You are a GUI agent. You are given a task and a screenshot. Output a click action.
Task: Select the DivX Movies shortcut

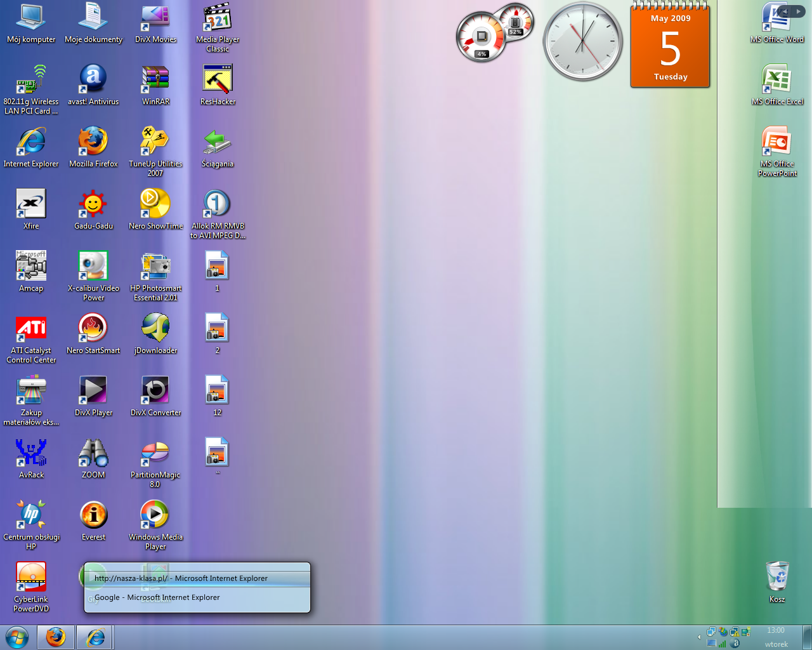point(155,24)
